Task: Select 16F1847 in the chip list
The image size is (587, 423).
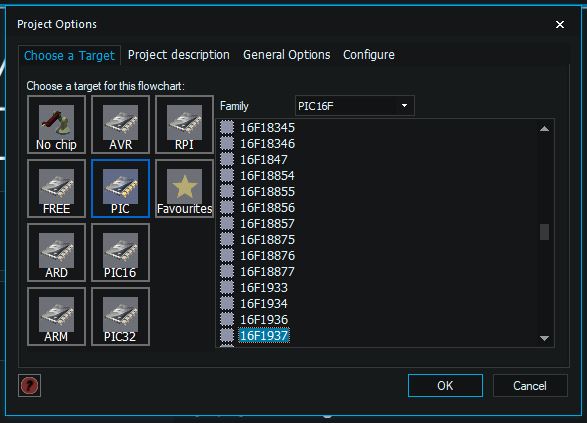Action: tap(264, 160)
